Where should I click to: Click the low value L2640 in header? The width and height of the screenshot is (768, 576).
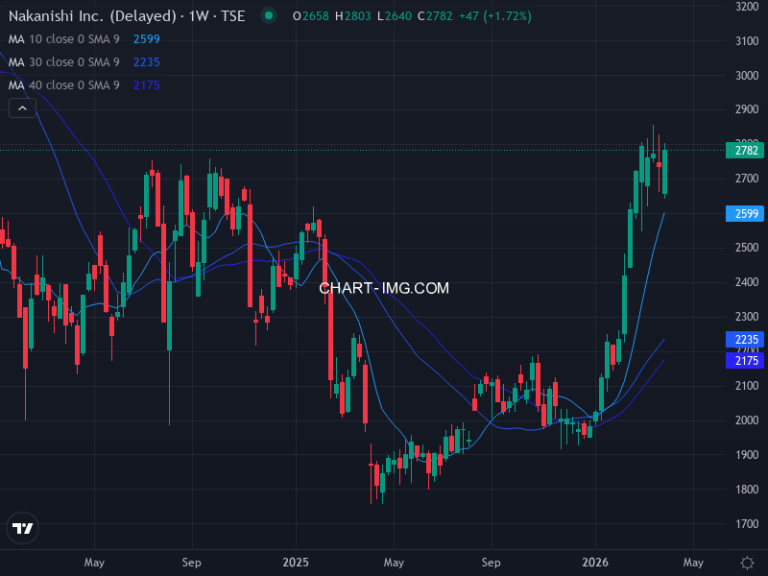coord(394,16)
